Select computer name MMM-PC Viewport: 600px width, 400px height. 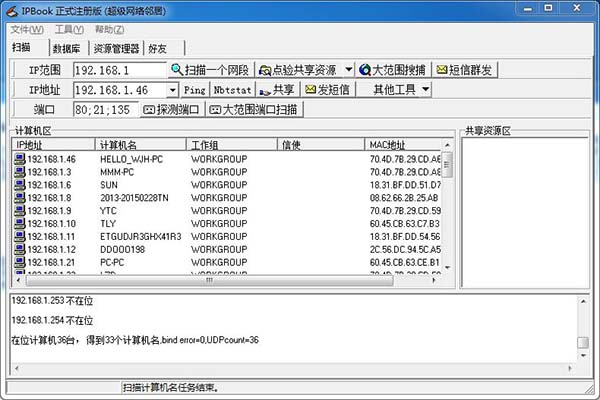[x=117, y=172]
